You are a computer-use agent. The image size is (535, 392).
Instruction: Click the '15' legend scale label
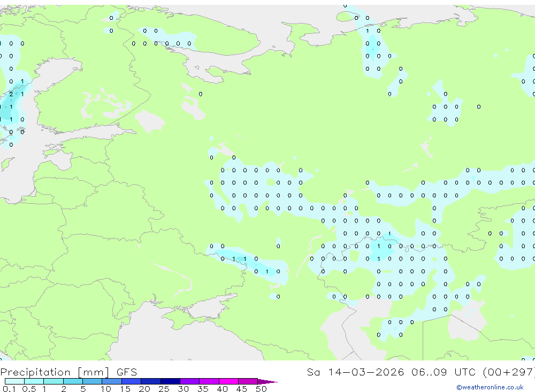(x=125, y=389)
